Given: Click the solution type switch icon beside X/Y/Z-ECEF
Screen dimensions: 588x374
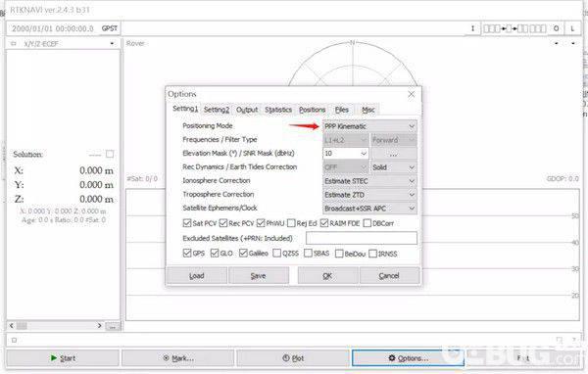Looking at the screenshot, I should pos(14,44).
